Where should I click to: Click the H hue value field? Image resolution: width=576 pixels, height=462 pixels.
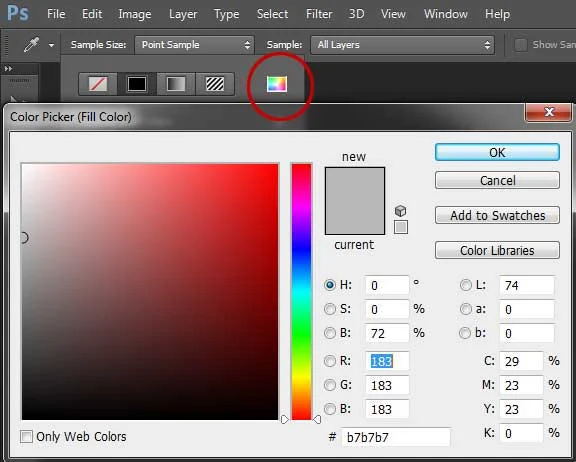[387, 285]
